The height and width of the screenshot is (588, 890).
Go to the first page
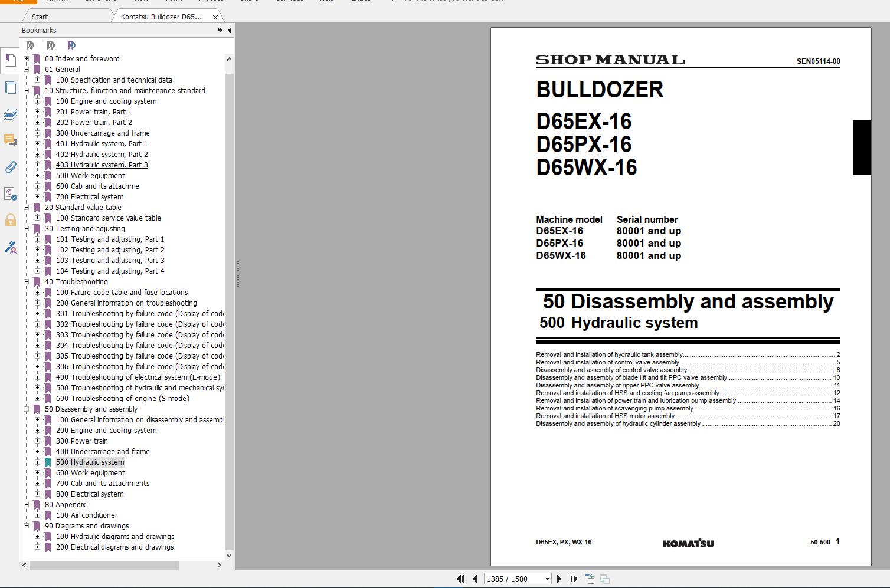(460, 579)
